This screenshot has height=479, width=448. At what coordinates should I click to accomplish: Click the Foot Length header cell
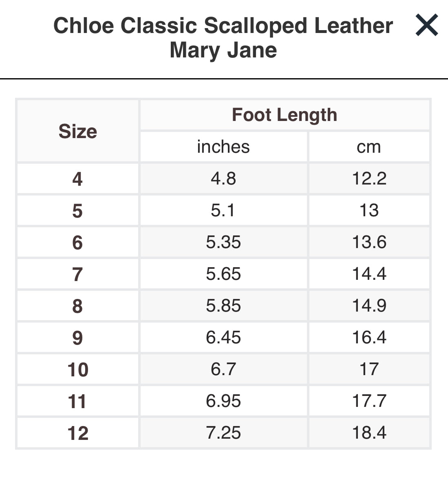[x=285, y=115]
